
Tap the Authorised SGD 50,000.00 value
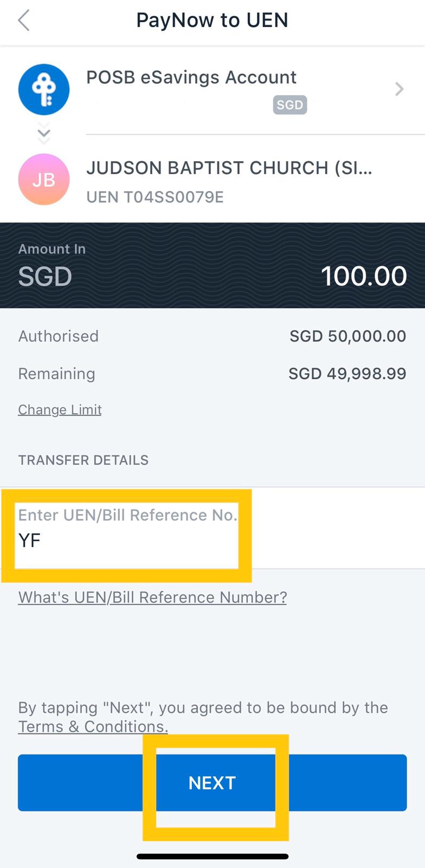click(348, 336)
